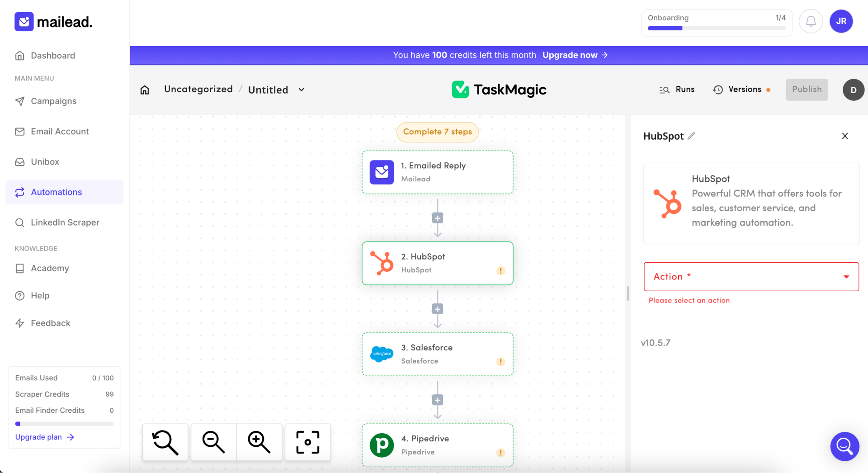The height and width of the screenshot is (473, 868).
Task: Click the panel resize handle
Action: tap(628, 293)
